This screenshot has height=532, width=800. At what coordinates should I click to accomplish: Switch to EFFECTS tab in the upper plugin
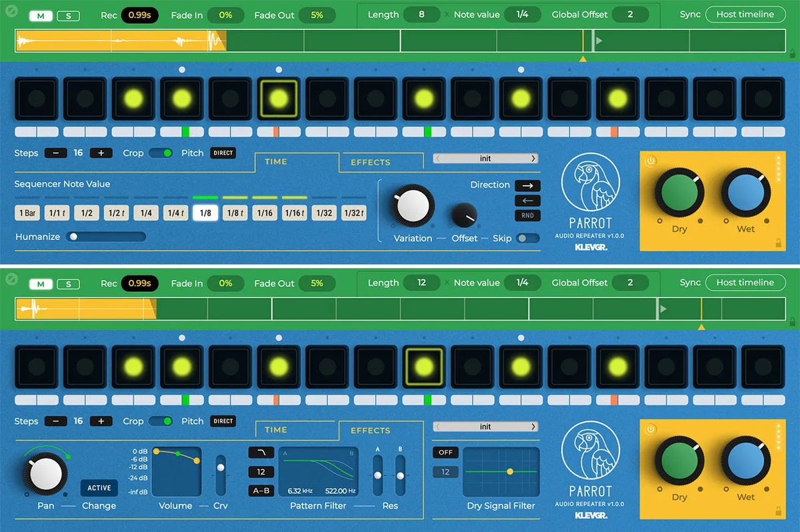[371, 162]
